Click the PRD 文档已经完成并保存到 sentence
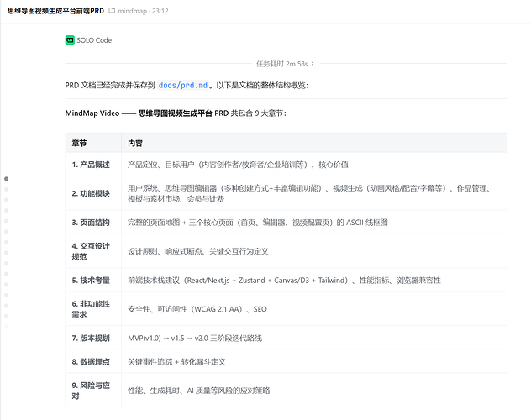The width and height of the screenshot is (531, 420). tap(187, 86)
